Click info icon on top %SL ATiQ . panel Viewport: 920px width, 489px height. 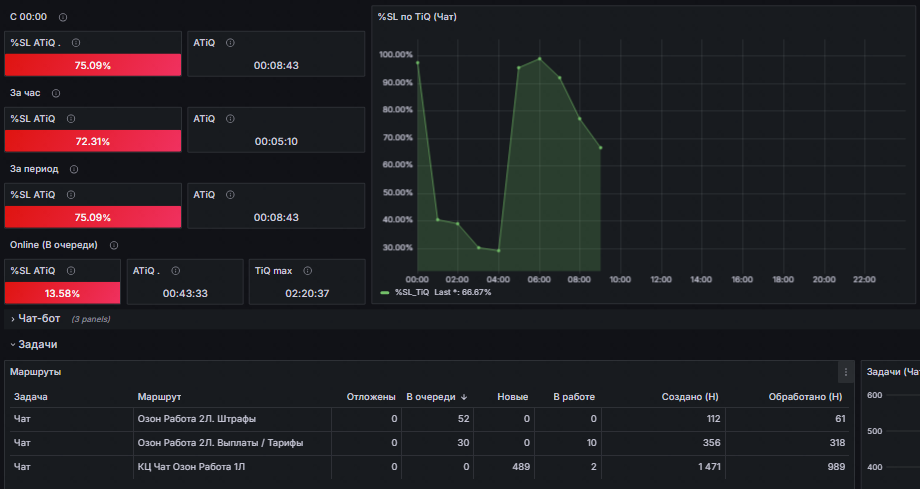[x=76, y=43]
